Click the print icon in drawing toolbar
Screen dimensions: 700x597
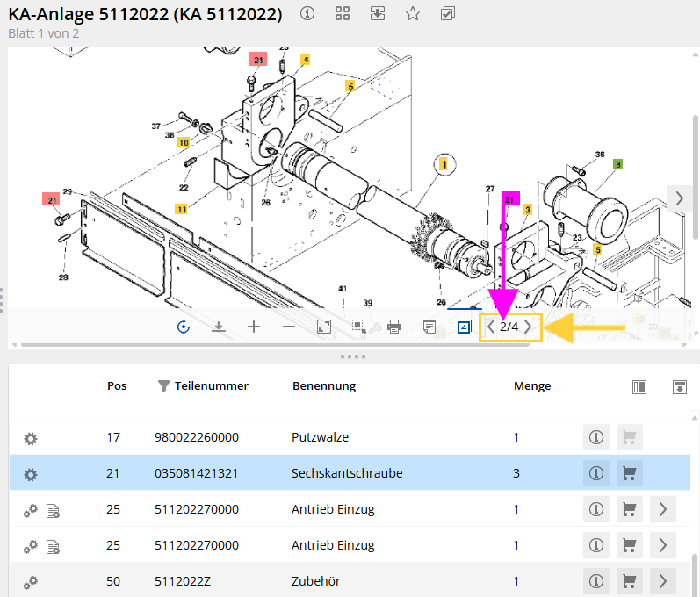click(x=394, y=327)
